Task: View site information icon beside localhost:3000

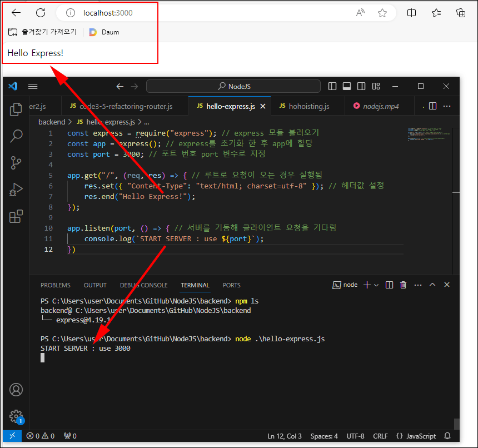Action: point(71,13)
